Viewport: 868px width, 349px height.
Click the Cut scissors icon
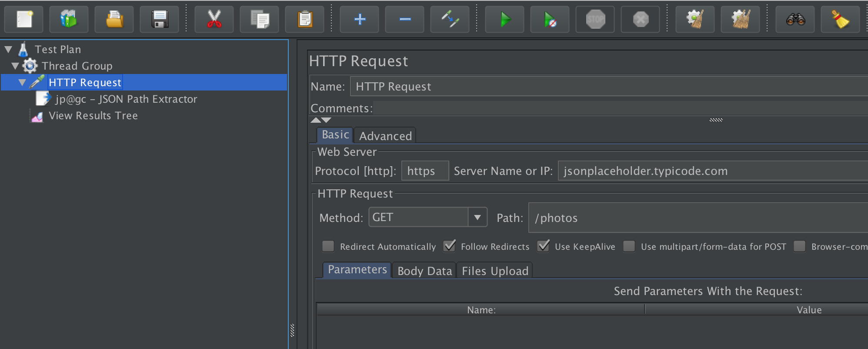pos(214,19)
